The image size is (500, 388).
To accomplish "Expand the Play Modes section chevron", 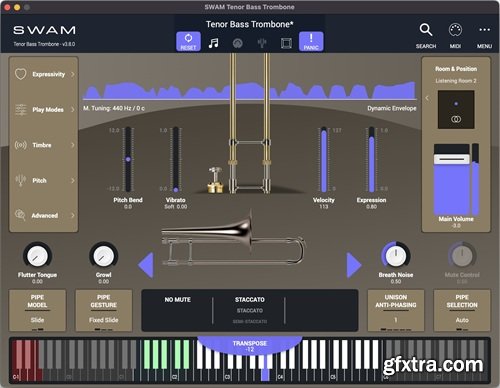I will coord(73,110).
